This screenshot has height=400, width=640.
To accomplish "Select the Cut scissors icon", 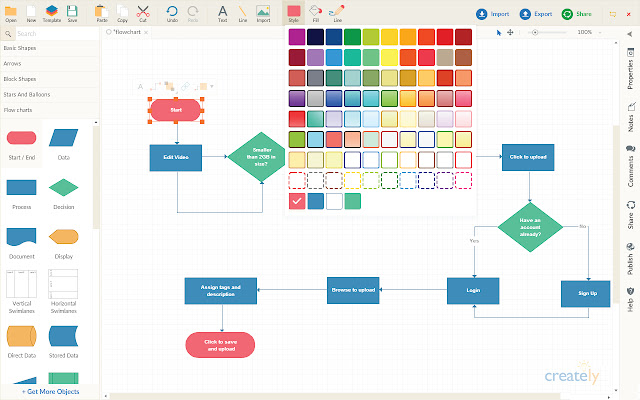I will coord(143,11).
